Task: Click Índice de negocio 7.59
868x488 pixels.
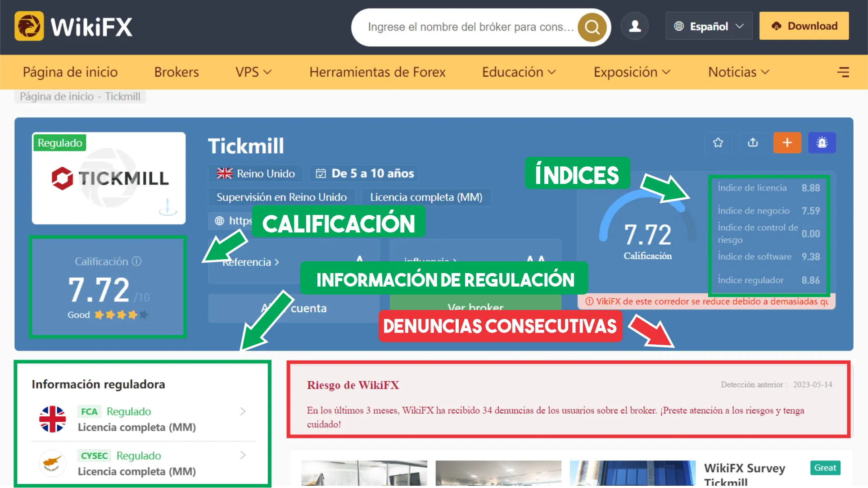Action: 769,211
